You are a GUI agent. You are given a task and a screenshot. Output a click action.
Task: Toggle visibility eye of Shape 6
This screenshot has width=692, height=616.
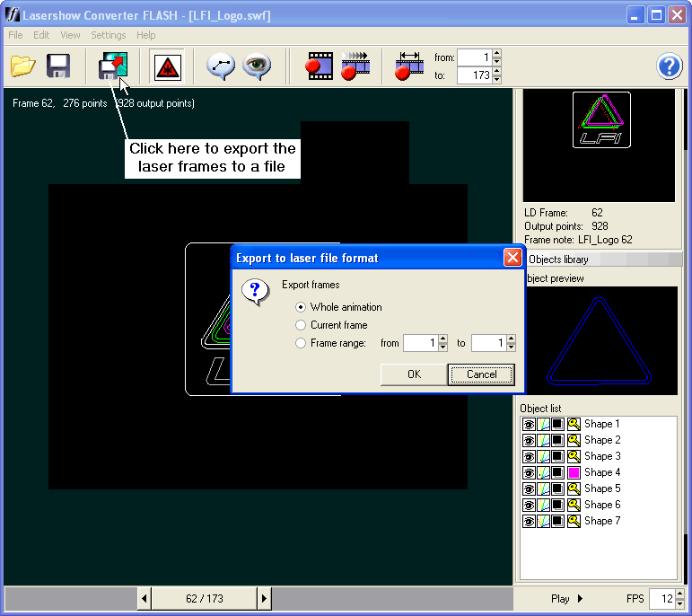(x=529, y=505)
